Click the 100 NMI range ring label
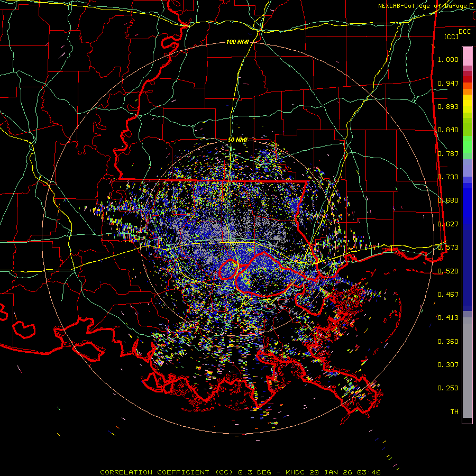 [237, 42]
